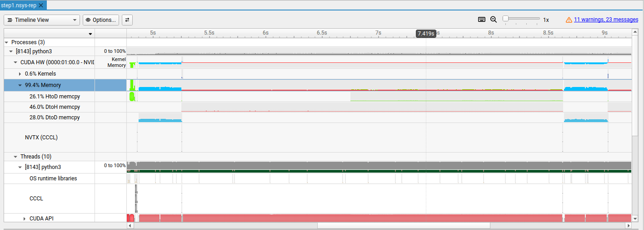
Task: Select the NVTX (CCCL) row
Action: (41, 137)
